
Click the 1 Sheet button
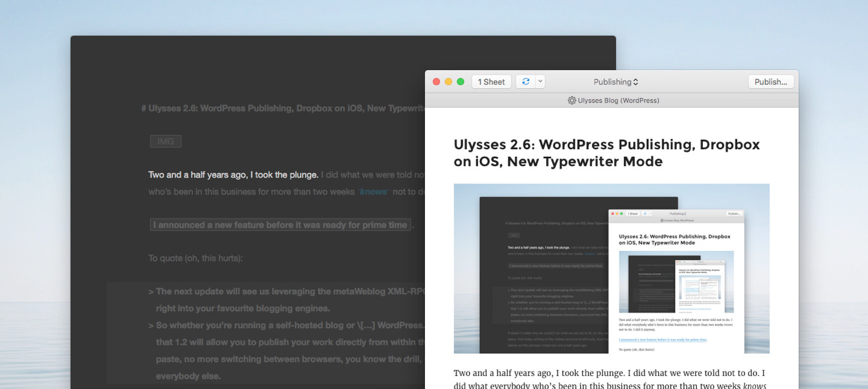pyautogui.click(x=492, y=82)
